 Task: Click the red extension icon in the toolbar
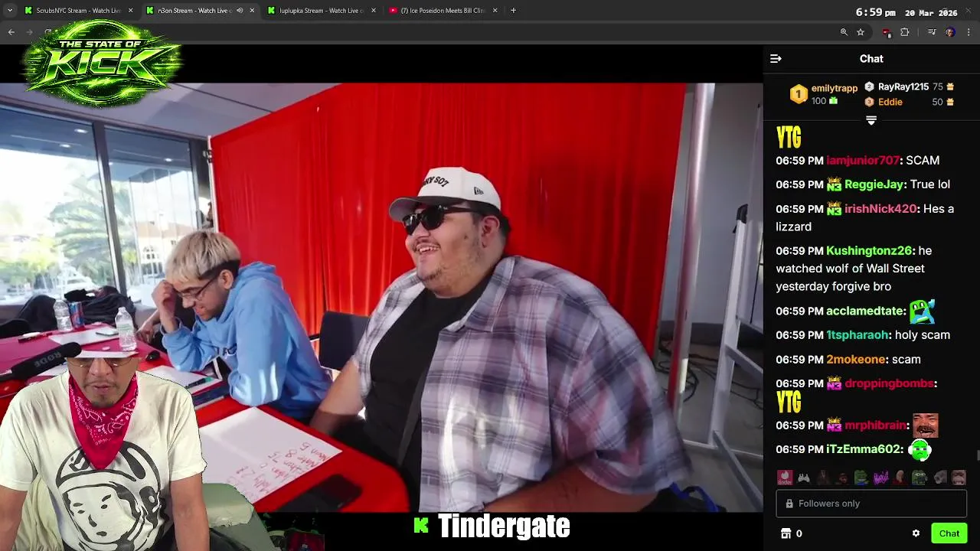click(887, 32)
